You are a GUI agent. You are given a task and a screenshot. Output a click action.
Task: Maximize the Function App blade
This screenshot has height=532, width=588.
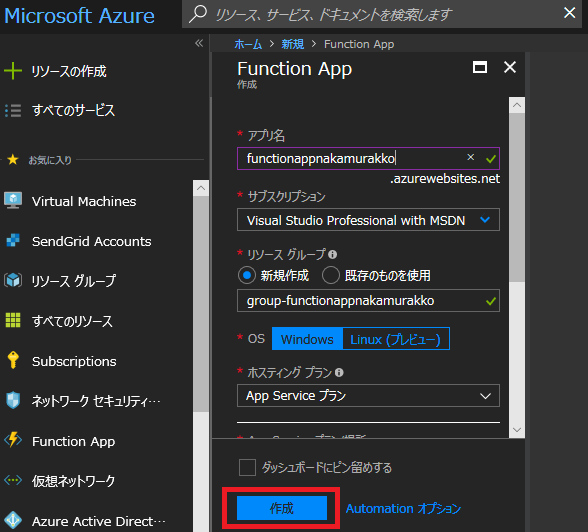[480, 67]
